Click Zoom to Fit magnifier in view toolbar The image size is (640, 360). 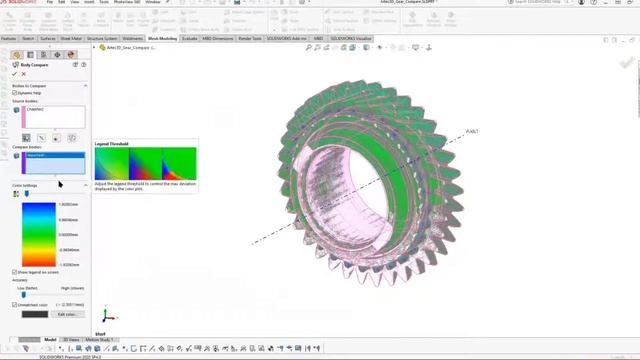click(309, 47)
